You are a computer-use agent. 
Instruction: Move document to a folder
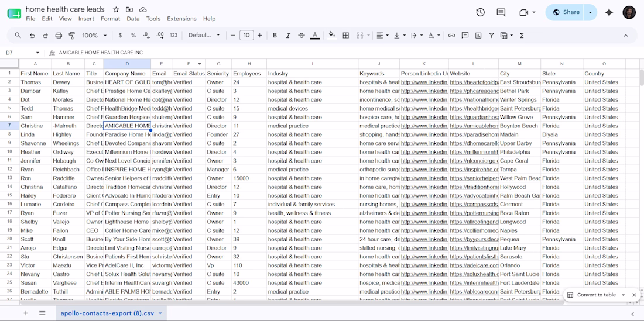(x=129, y=9)
